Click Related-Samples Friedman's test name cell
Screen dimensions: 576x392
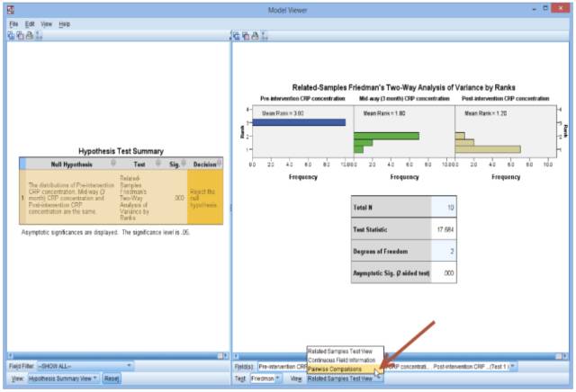click(x=134, y=198)
